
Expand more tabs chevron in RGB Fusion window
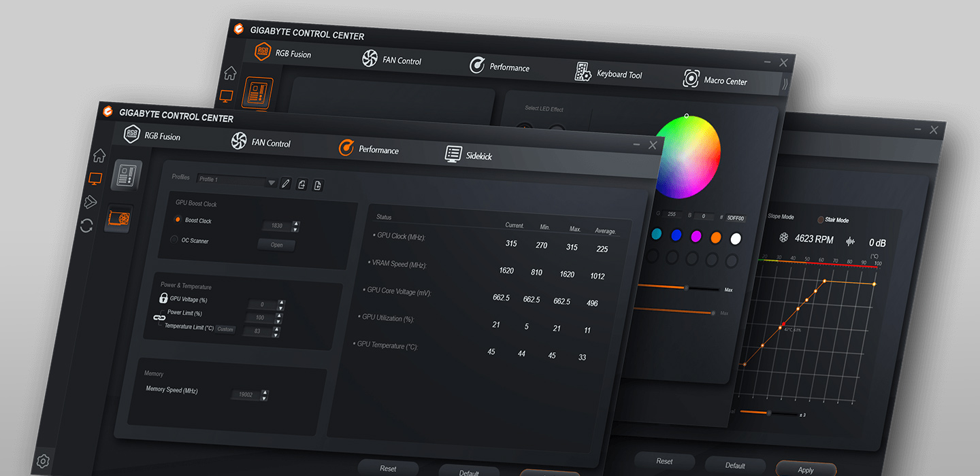tap(785, 84)
